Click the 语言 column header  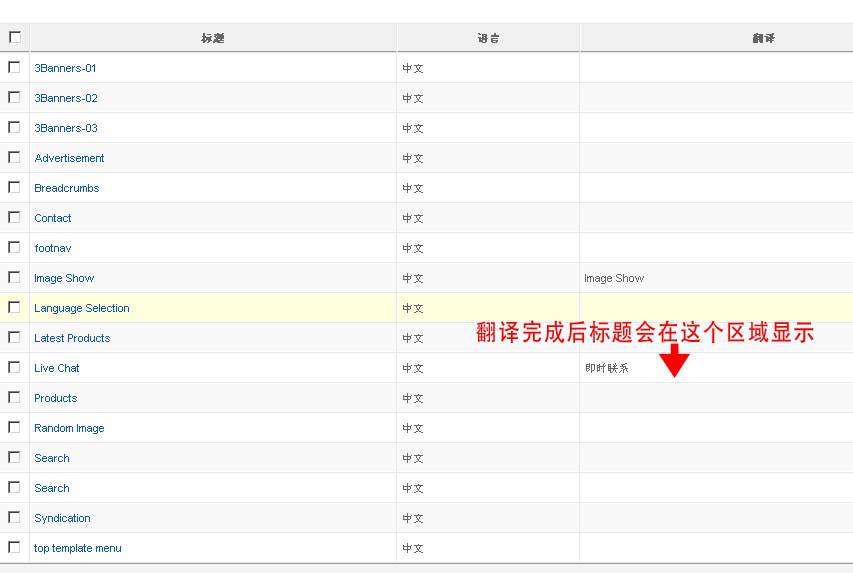coord(488,38)
